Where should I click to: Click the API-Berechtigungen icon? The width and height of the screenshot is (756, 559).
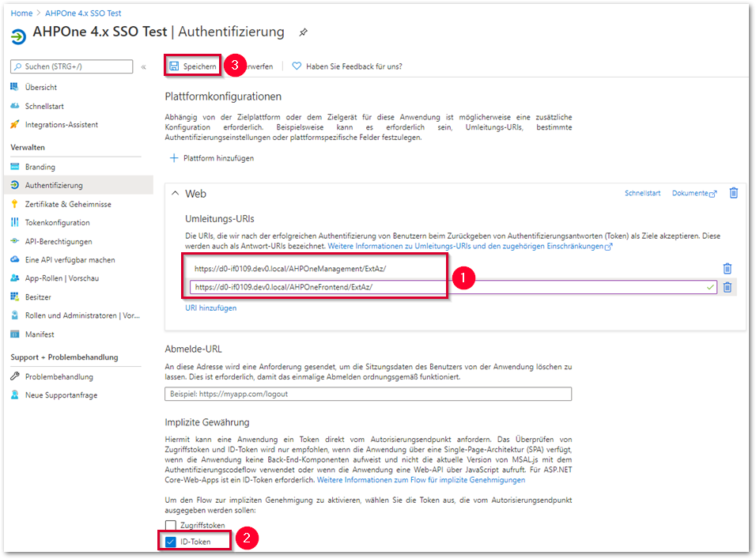coord(14,241)
